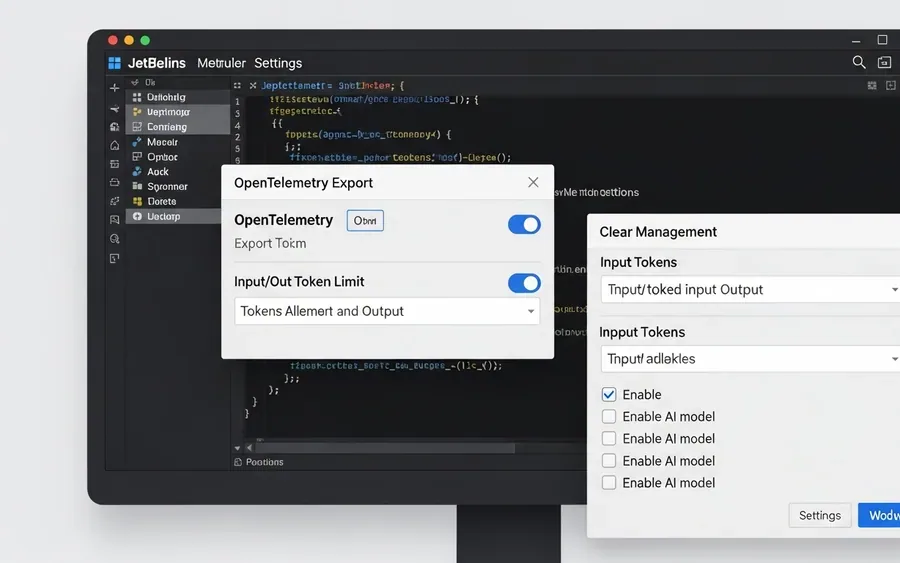The height and width of the screenshot is (563, 900).
Task: Click the blue icon next to Mecelr
Action: coord(137,142)
